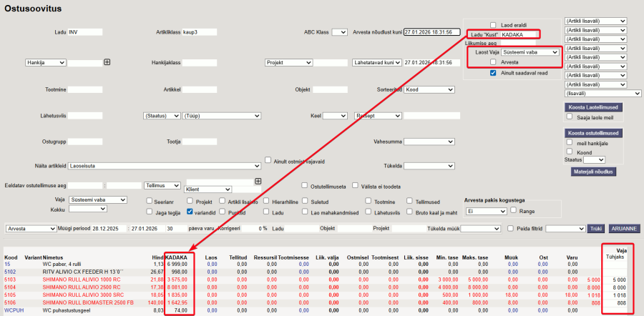Open the ABC Klass dropdown
Image resolution: width=644 pixels, height=316 pixels.
tap(339, 32)
